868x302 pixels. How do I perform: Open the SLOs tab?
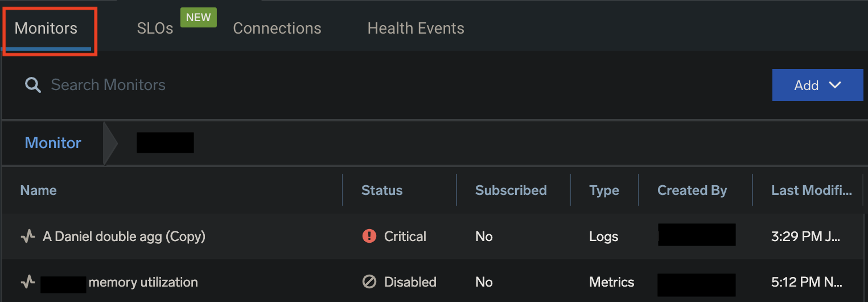tap(155, 28)
